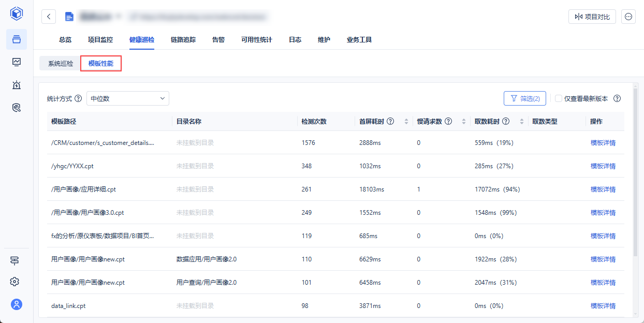Open the 中位数 statistics dropdown
The height and width of the screenshot is (323, 644).
(x=128, y=98)
